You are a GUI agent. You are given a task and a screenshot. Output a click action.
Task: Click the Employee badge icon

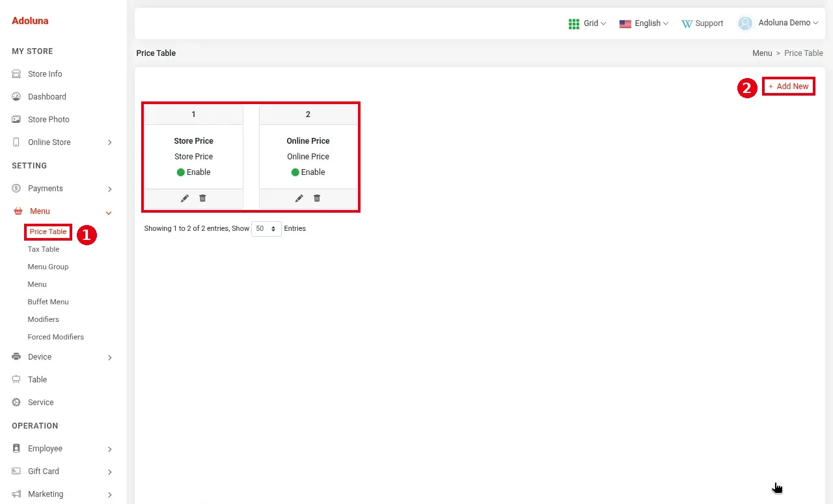click(16, 449)
